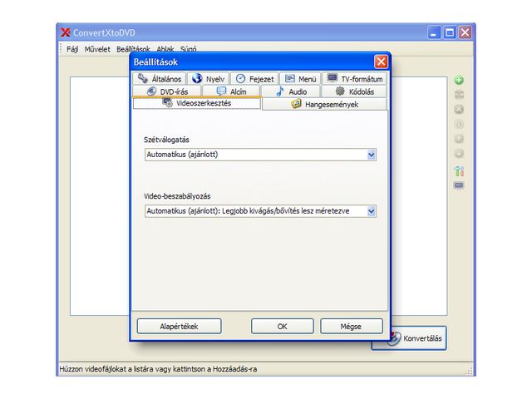The height and width of the screenshot is (399, 532).
Task: Open the colorful tools settings icon in sidebar
Action: point(459,171)
